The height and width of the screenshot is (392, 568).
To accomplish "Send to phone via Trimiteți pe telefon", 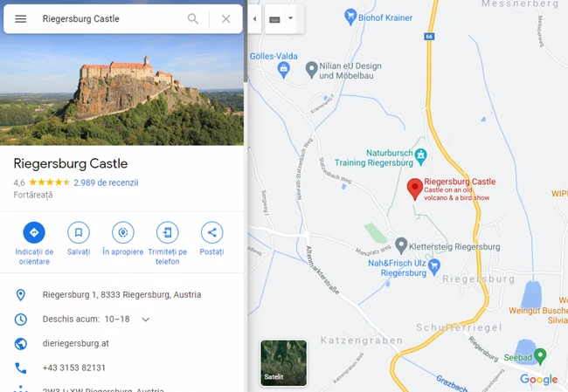I will coord(168,244).
